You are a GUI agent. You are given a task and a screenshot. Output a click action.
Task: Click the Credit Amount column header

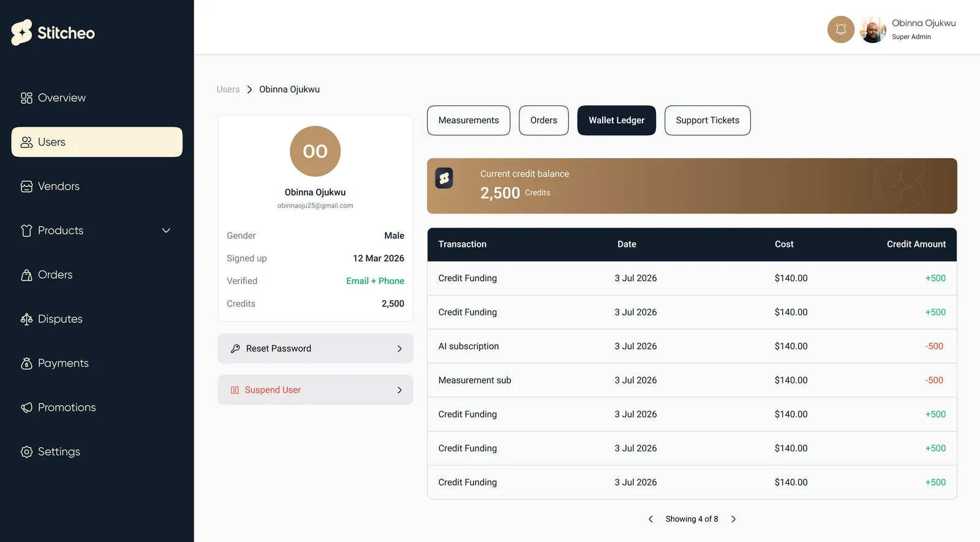(916, 244)
